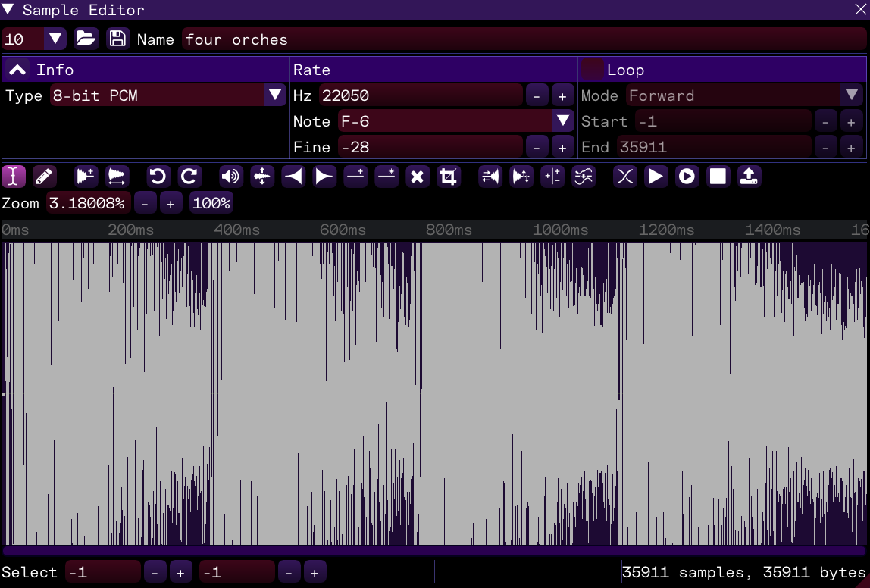
Task: Click the crop/trim sample icon
Action: tap(449, 177)
